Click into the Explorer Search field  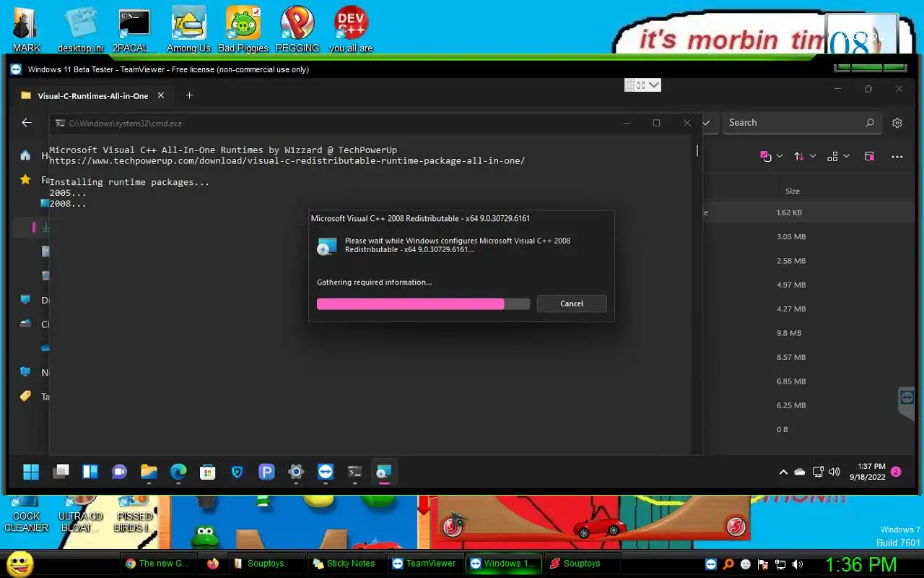[x=794, y=123]
